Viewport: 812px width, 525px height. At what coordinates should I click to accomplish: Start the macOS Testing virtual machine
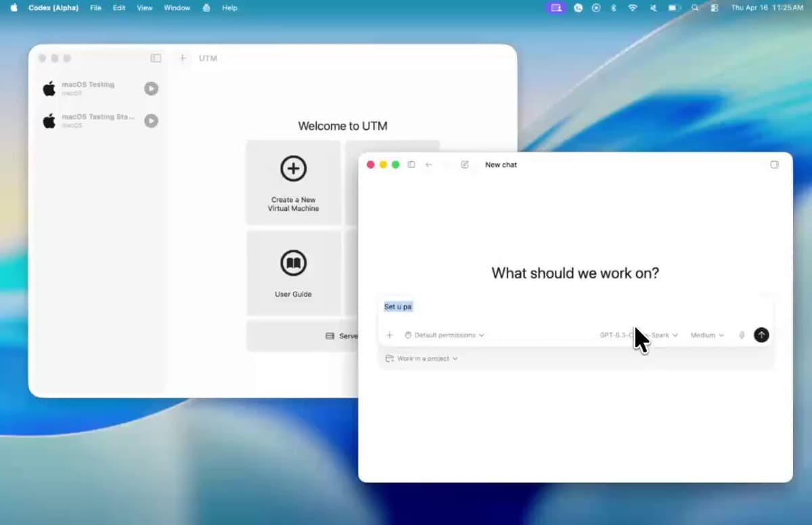[151, 88]
